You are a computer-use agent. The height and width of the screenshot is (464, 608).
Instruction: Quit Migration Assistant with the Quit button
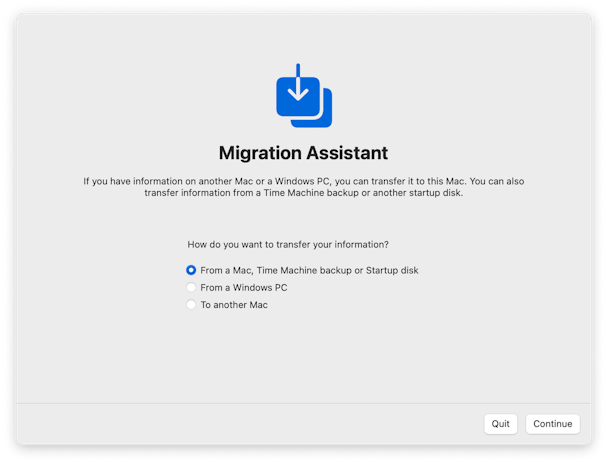(500, 424)
